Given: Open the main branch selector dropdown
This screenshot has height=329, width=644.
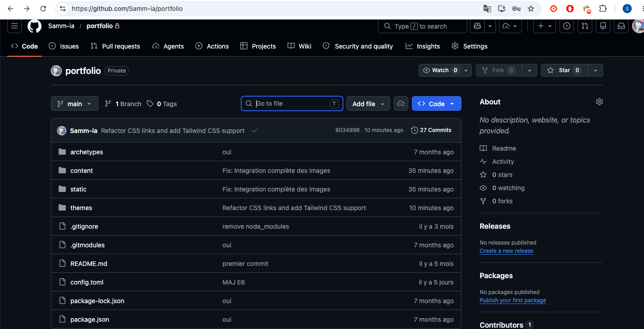Looking at the screenshot, I should [74, 103].
